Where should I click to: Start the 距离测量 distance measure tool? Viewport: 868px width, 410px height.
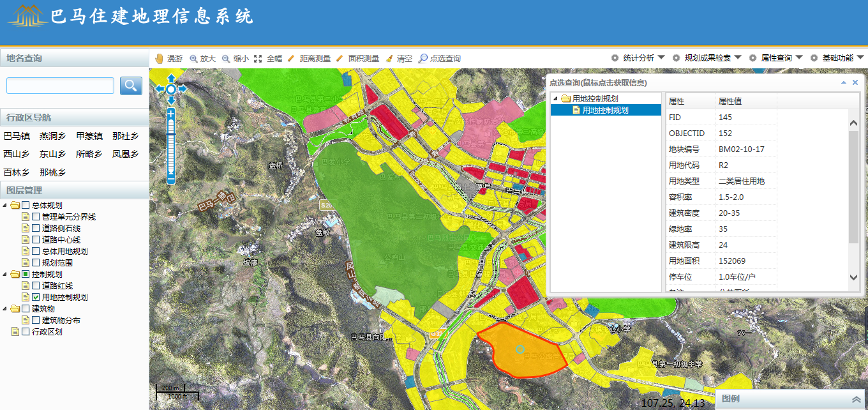click(x=309, y=59)
